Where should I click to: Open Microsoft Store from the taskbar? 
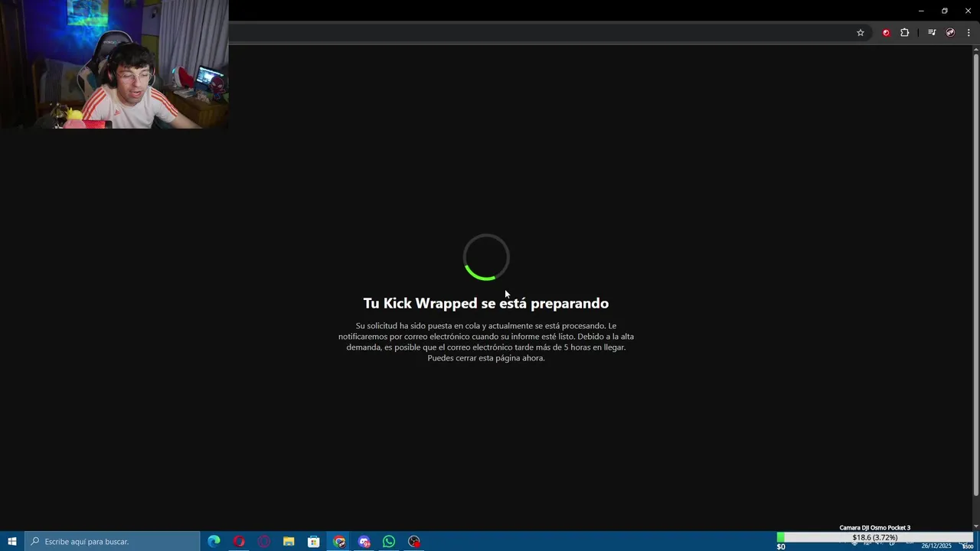pyautogui.click(x=314, y=541)
